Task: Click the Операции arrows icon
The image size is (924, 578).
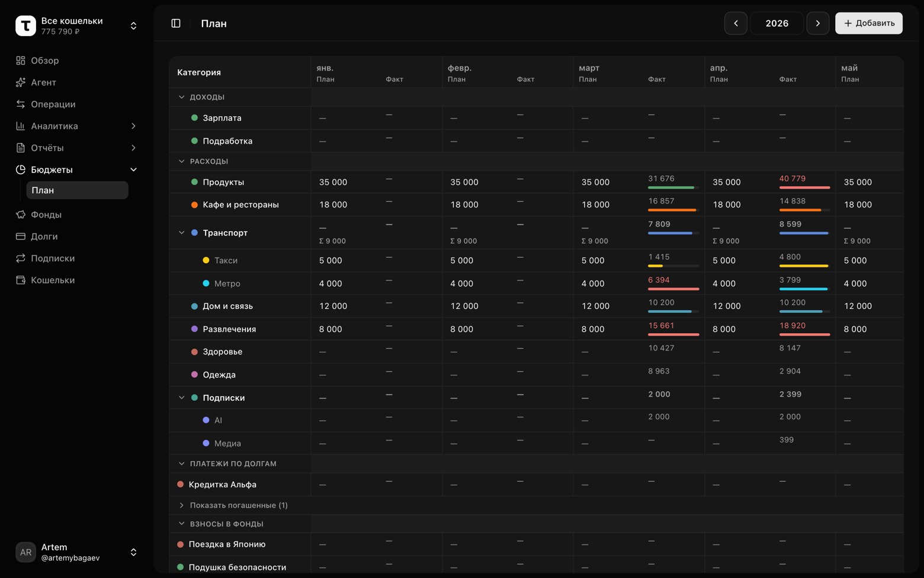Action: pyautogui.click(x=21, y=104)
